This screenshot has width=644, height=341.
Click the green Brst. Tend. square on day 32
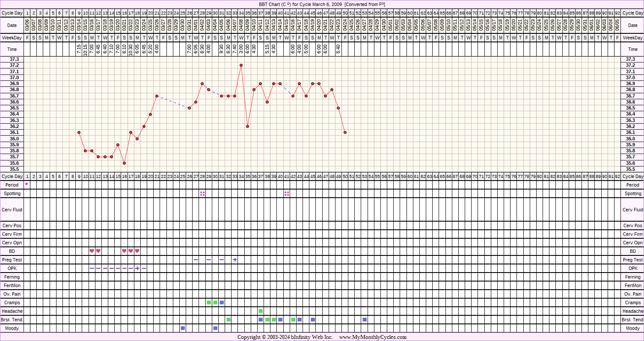[229, 320]
